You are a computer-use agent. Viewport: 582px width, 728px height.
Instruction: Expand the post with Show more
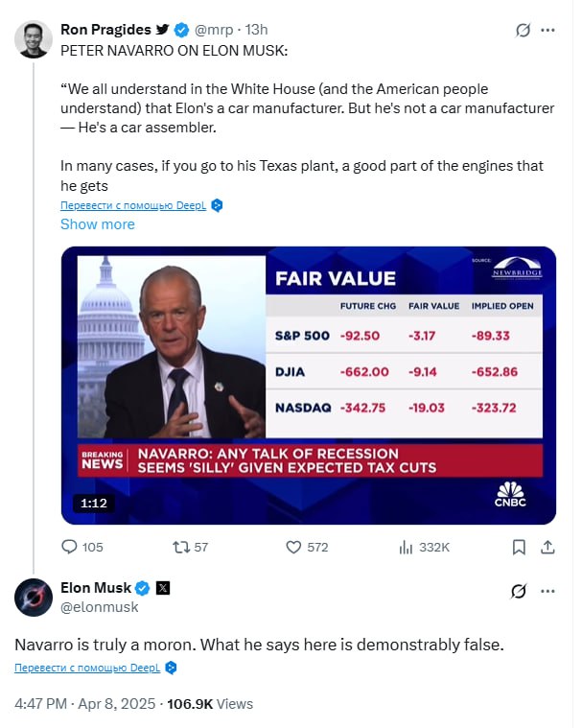pos(98,224)
